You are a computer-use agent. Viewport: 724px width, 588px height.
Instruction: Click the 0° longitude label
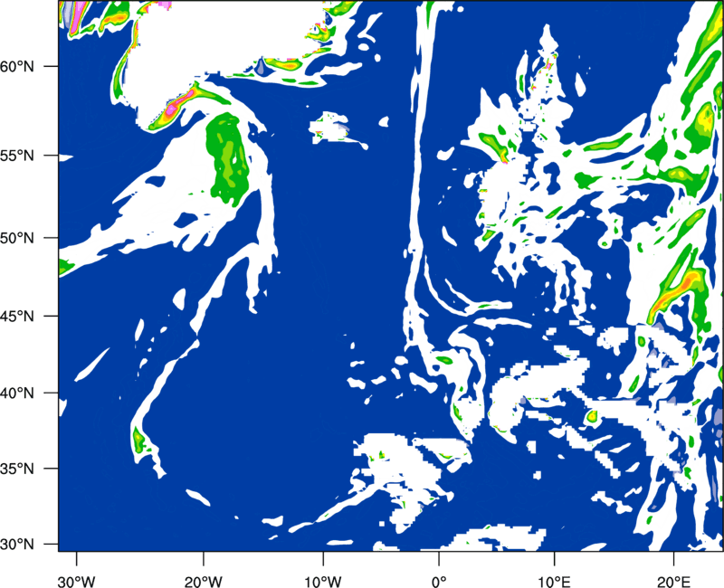[439, 582]
